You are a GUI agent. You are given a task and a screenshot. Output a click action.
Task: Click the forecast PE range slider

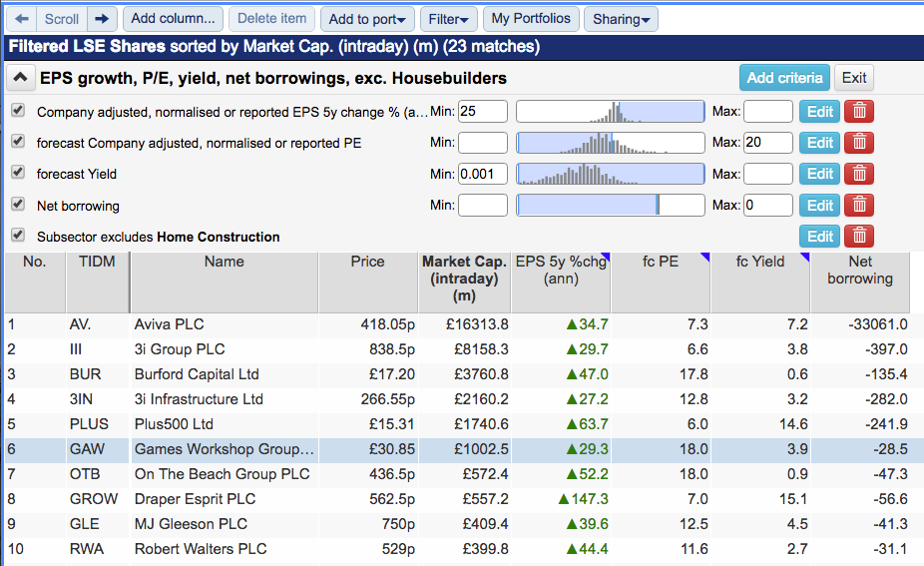[611, 143]
